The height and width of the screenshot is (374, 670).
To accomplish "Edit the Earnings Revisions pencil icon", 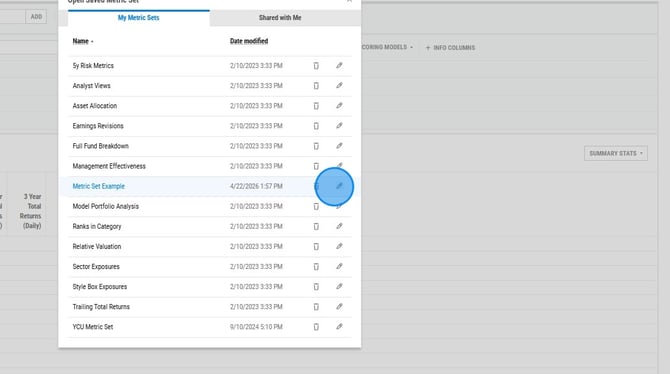I will coord(339,126).
